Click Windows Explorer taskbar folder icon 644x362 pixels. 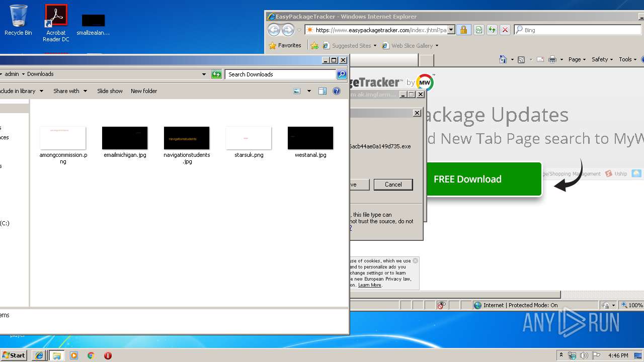(56, 355)
